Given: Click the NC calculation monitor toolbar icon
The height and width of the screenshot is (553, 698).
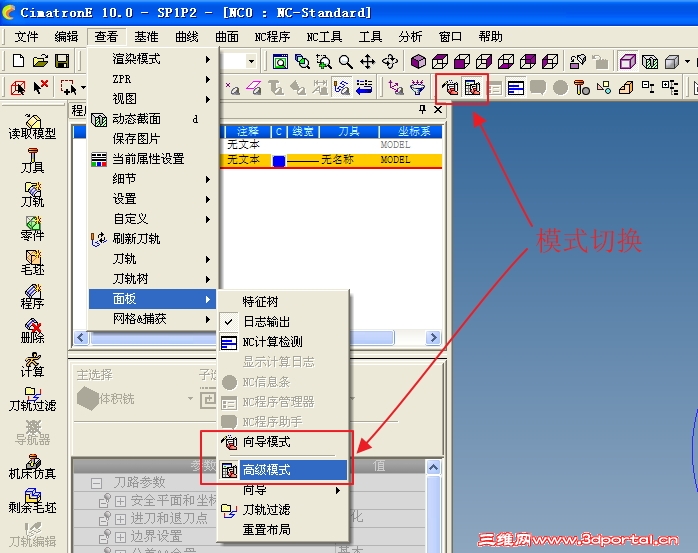Looking at the screenshot, I should [515, 88].
